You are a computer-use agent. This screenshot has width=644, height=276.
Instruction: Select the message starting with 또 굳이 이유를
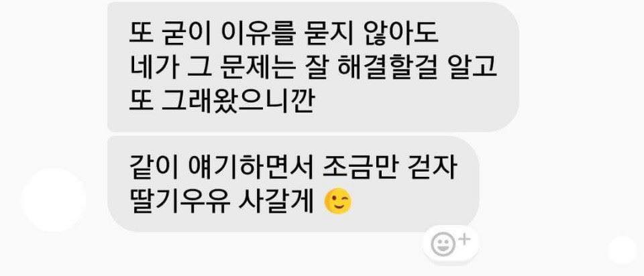pyautogui.click(x=313, y=67)
